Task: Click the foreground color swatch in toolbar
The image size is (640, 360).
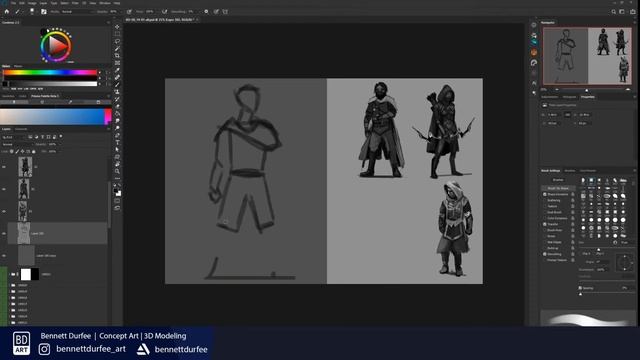Action: point(116,190)
